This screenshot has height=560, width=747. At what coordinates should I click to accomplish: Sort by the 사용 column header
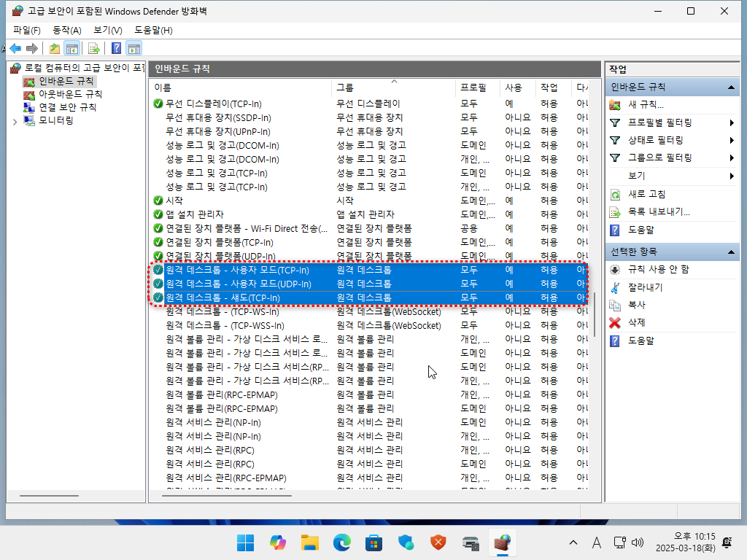click(x=518, y=87)
